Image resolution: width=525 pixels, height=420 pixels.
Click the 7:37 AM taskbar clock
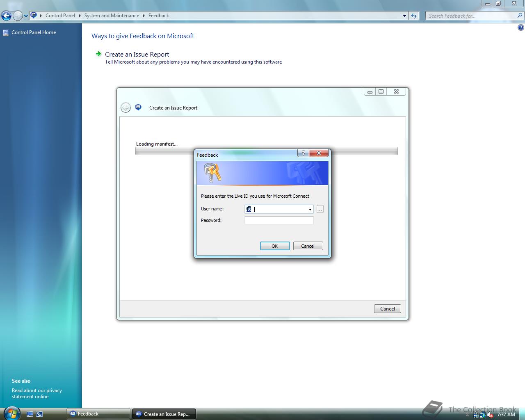click(x=506, y=415)
